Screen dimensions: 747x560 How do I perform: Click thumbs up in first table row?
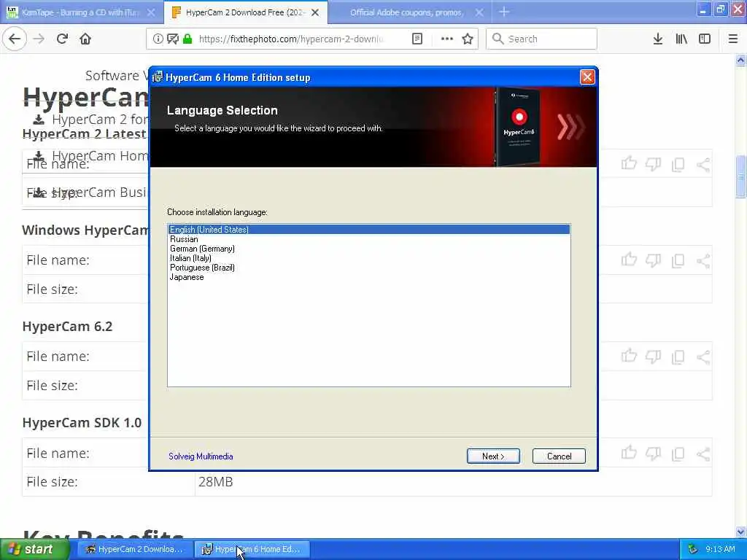click(x=629, y=164)
